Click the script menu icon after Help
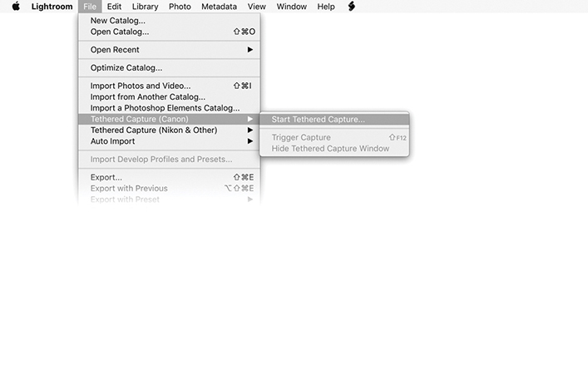This screenshot has width=588, height=375. (x=351, y=7)
